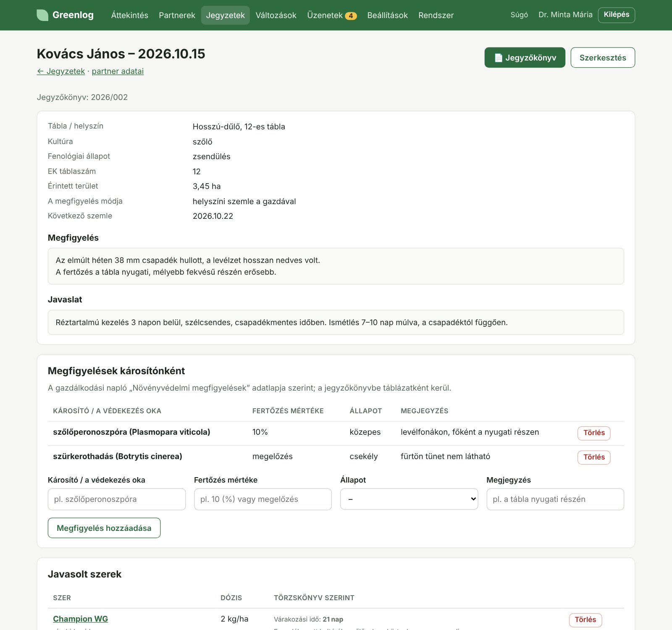Click Megfigyelés hozzáadása button

click(104, 528)
